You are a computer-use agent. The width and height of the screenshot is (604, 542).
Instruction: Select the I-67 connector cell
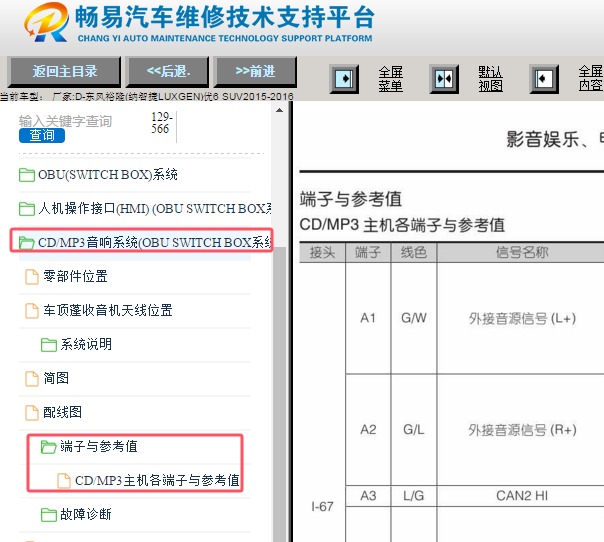pos(322,507)
